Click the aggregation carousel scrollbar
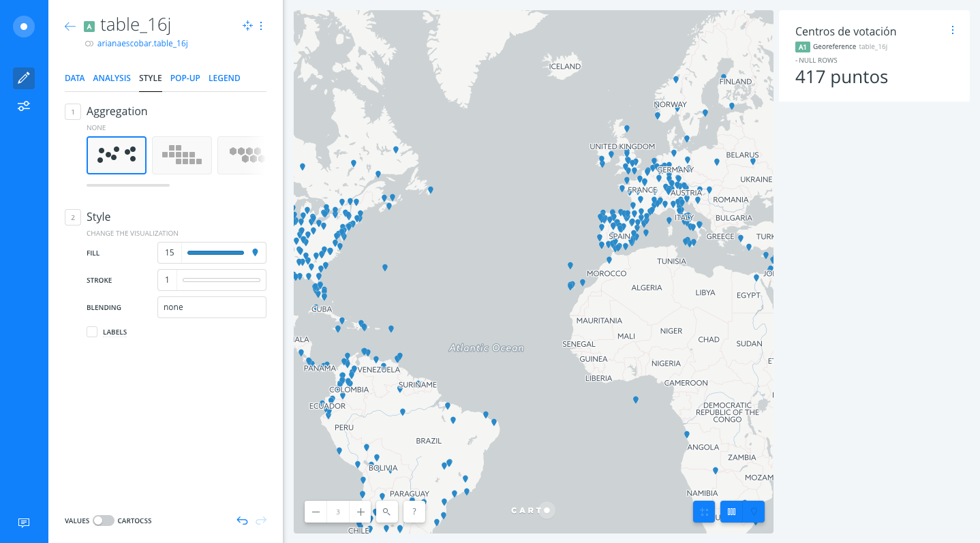 tap(128, 185)
